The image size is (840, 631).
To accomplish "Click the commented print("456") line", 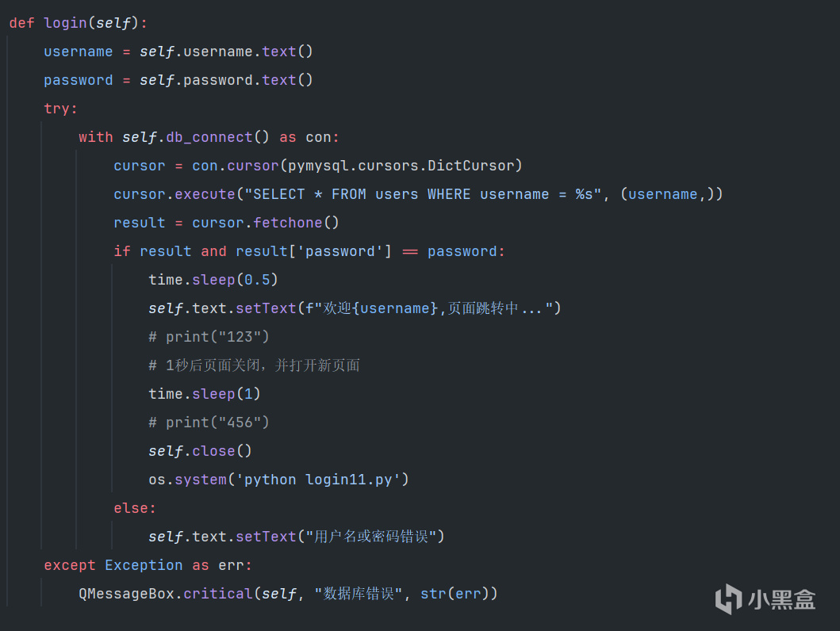I will 209,423.
